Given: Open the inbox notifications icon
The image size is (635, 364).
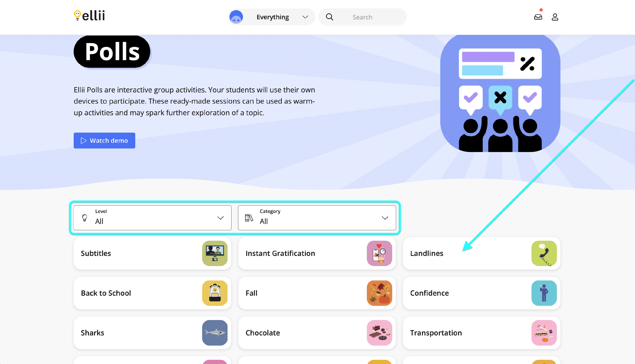Looking at the screenshot, I should point(538,17).
